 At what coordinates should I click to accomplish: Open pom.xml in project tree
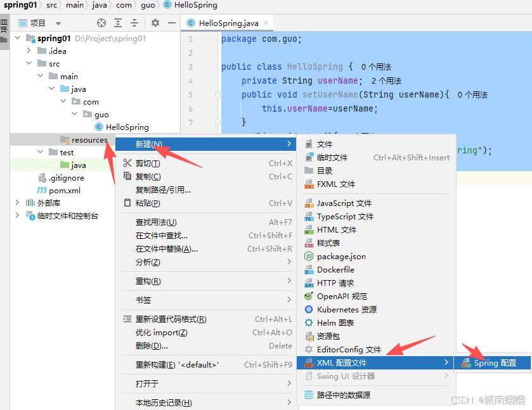click(x=64, y=190)
